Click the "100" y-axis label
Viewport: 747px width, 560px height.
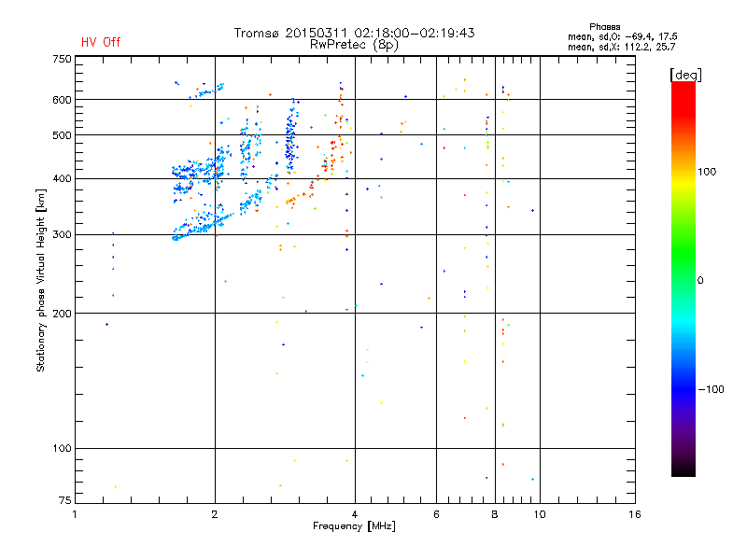click(x=62, y=449)
